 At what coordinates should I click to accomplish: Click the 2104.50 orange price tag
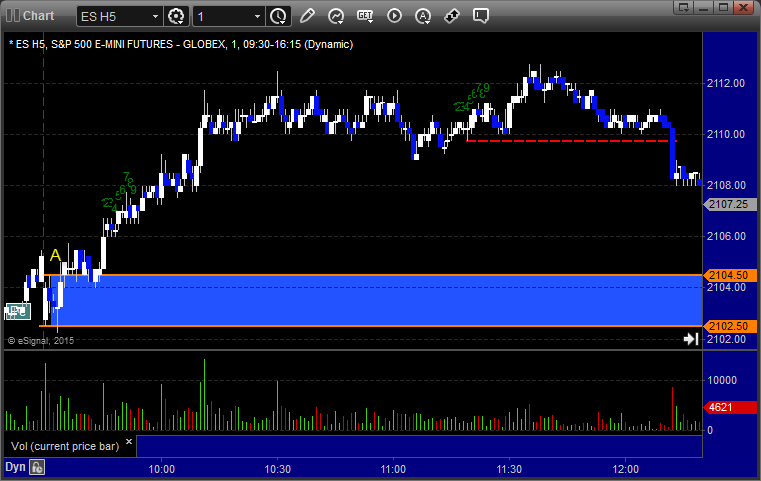730,275
